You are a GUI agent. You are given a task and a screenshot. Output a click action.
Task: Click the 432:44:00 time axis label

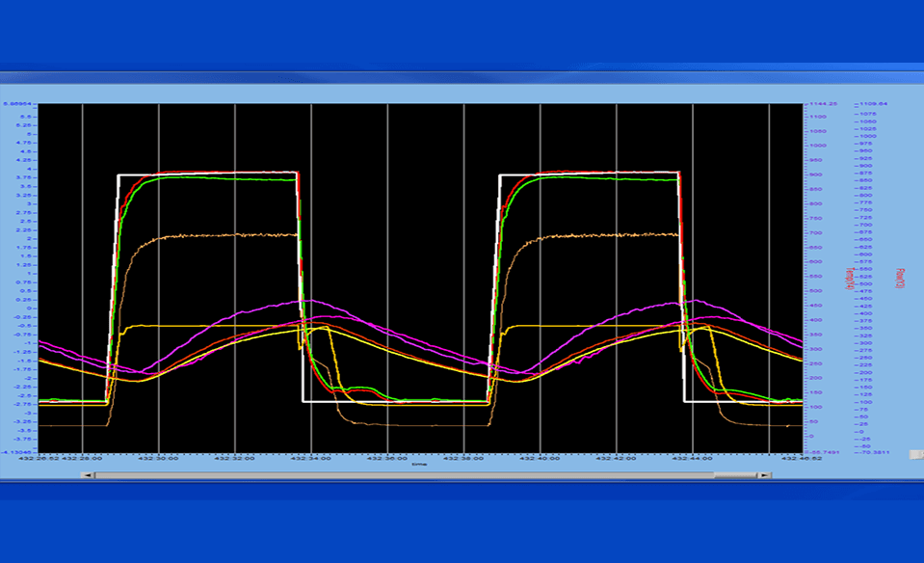pos(693,458)
